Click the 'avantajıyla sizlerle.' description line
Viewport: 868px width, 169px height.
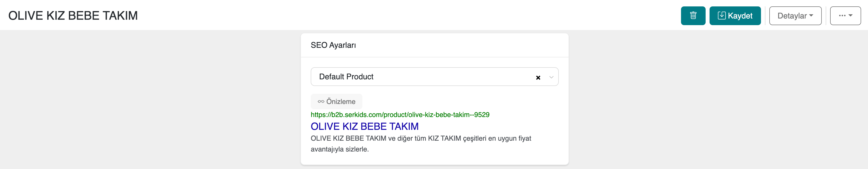[339, 149]
